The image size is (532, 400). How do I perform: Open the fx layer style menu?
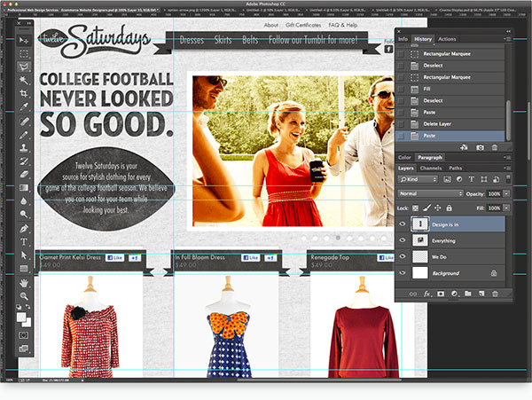coord(426,293)
